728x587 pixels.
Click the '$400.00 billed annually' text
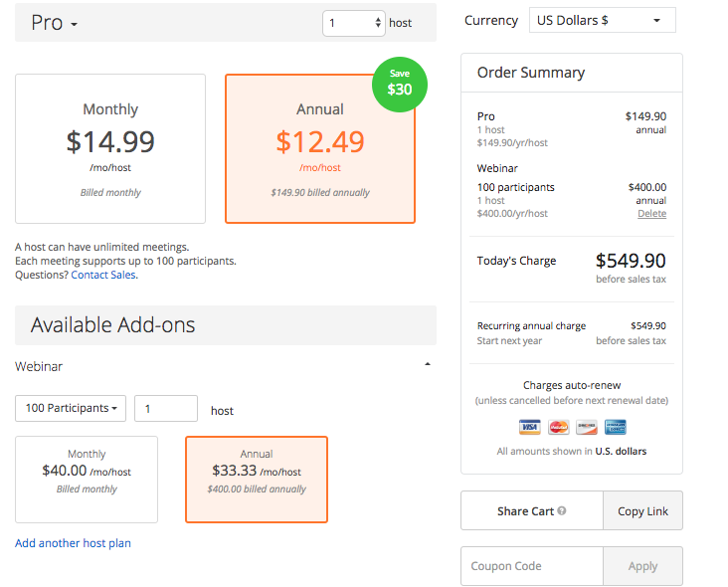point(257,489)
